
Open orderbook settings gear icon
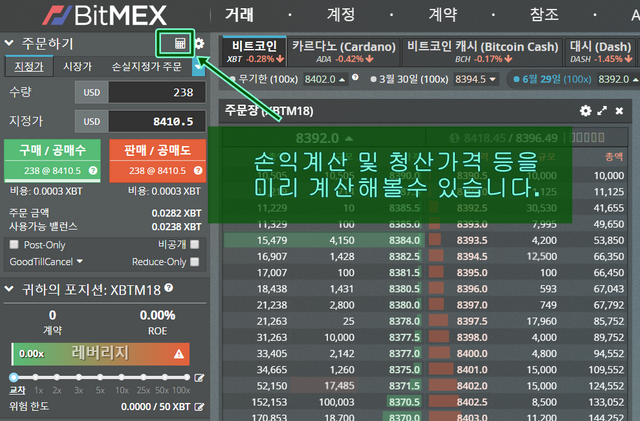586,111
